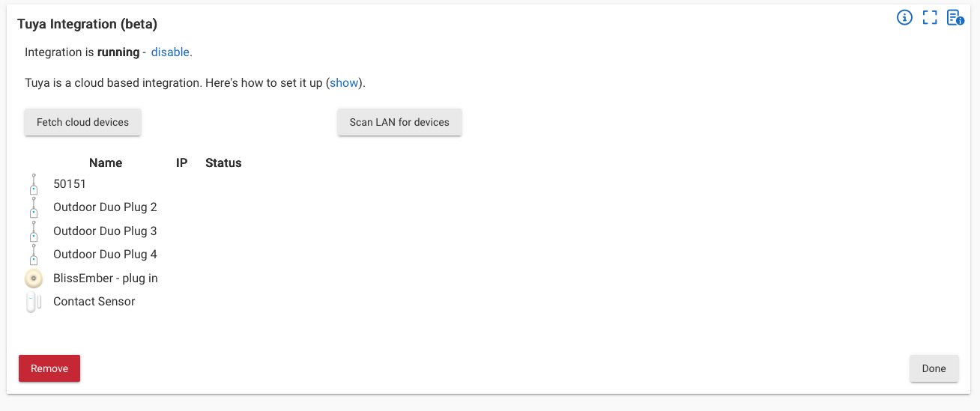Click the Status column header
The height and width of the screenshot is (411, 980).
pos(223,162)
